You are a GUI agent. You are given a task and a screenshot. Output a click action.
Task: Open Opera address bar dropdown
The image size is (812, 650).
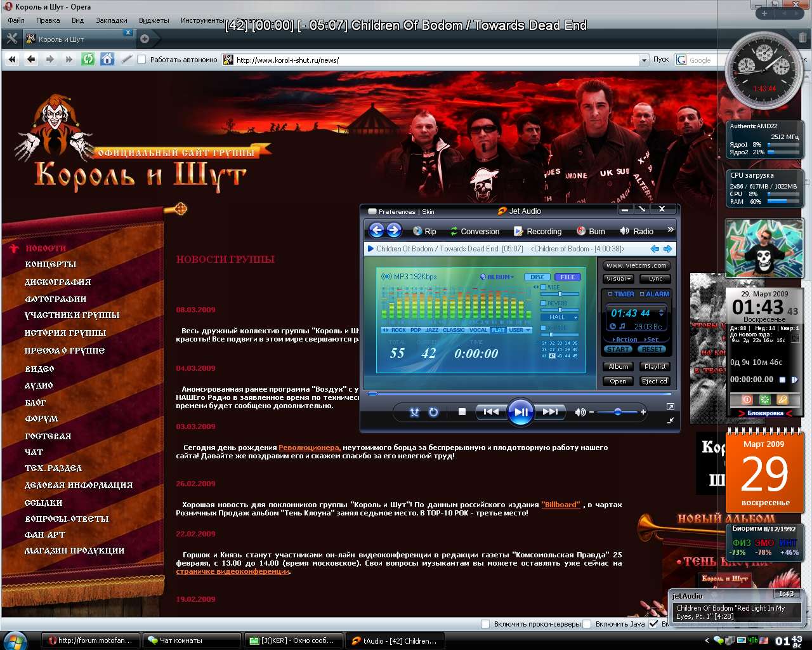coord(644,60)
